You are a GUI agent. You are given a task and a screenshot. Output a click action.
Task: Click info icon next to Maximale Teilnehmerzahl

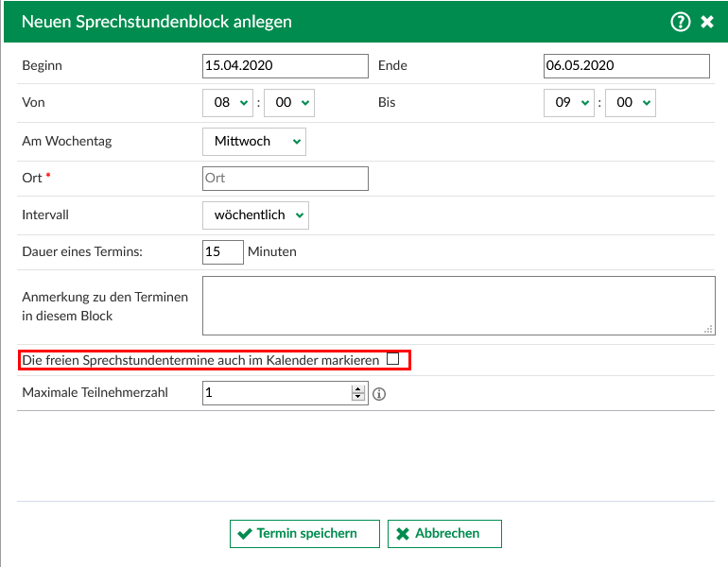379,394
